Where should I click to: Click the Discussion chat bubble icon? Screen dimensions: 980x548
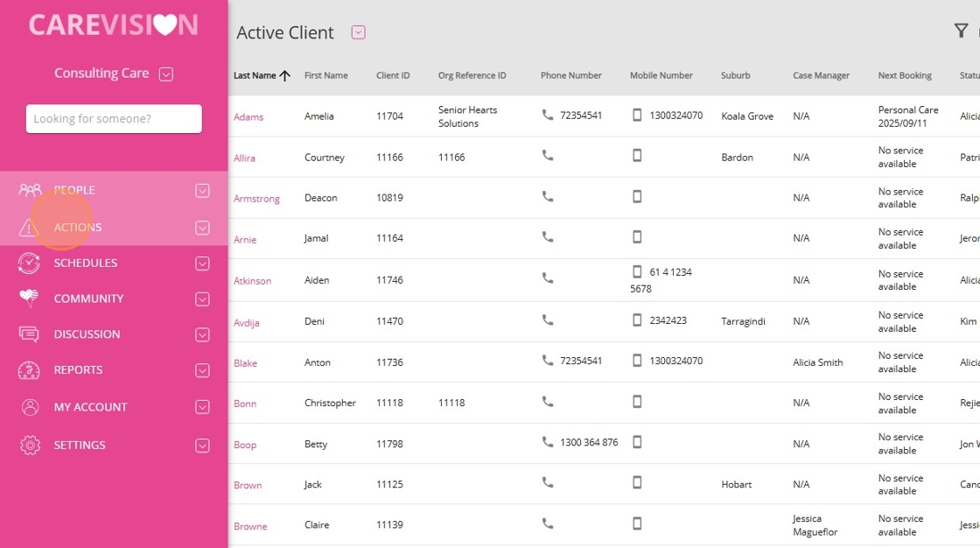point(29,334)
